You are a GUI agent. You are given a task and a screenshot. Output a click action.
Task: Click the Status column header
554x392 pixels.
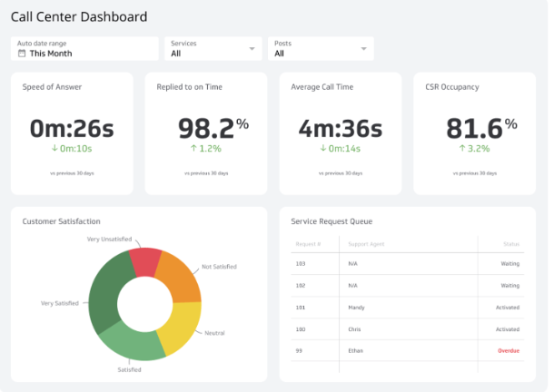(510, 244)
